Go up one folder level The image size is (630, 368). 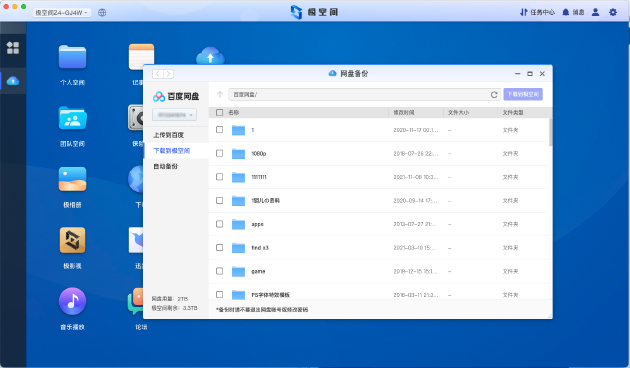point(220,94)
